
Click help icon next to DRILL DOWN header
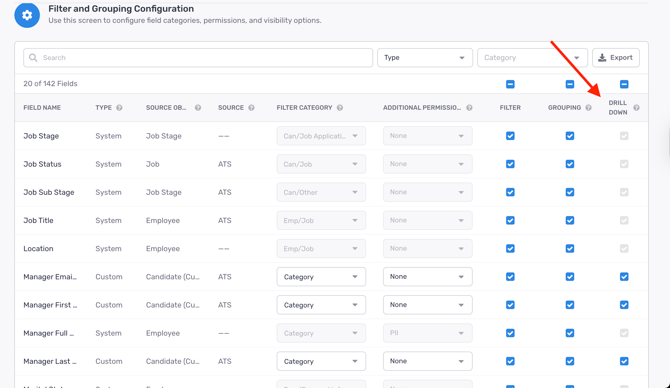click(x=636, y=108)
